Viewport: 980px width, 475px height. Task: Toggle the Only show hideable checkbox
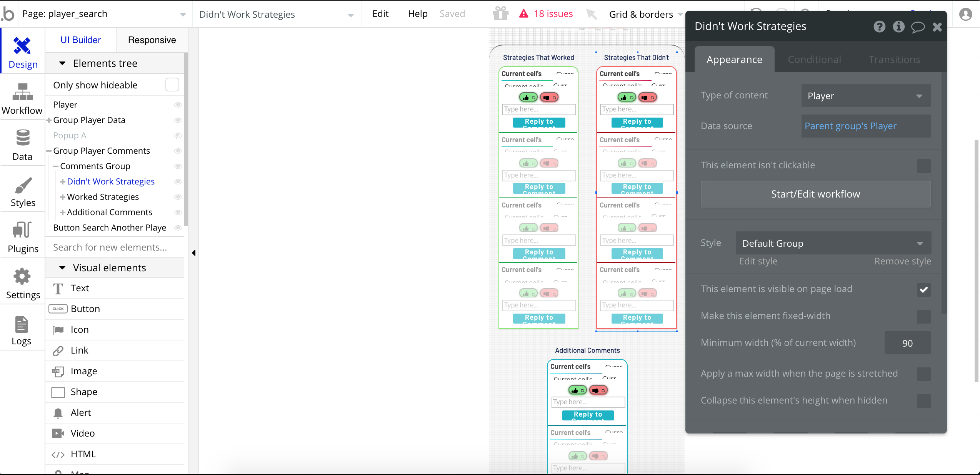[172, 85]
